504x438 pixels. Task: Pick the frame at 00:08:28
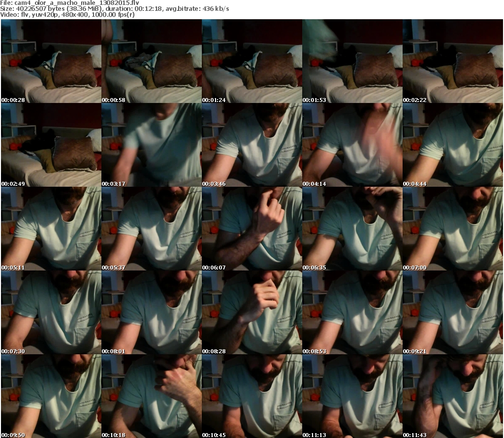coord(252,312)
